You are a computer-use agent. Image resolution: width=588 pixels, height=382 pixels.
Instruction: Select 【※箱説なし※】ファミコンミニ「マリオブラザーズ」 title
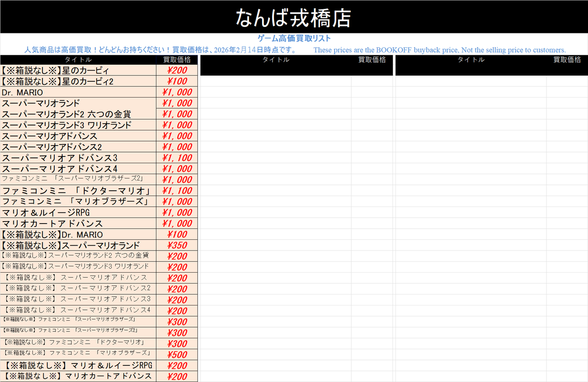click(x=78, y=355)
